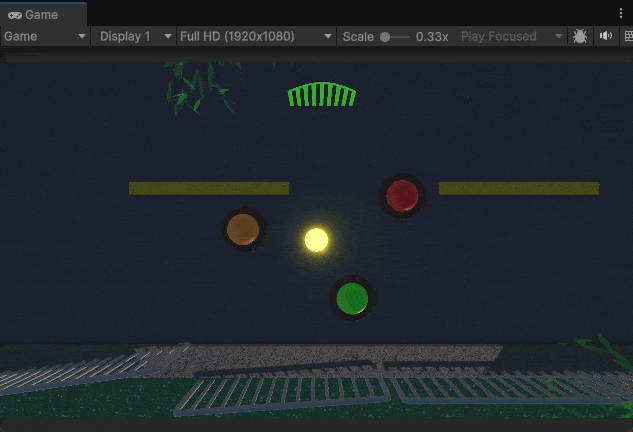633x432 pixels.
Task: Toggle the bug debug icon
Action: tap(580, 36)
